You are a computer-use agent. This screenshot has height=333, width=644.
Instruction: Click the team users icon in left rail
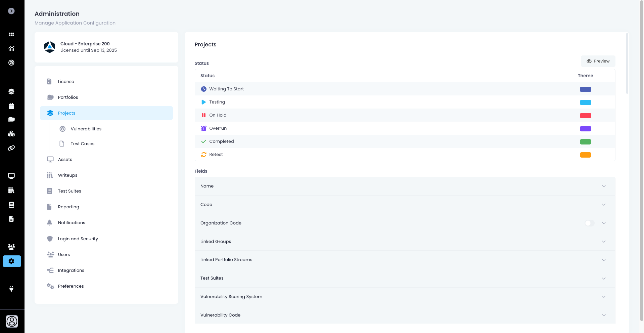(x=11, y=247)
